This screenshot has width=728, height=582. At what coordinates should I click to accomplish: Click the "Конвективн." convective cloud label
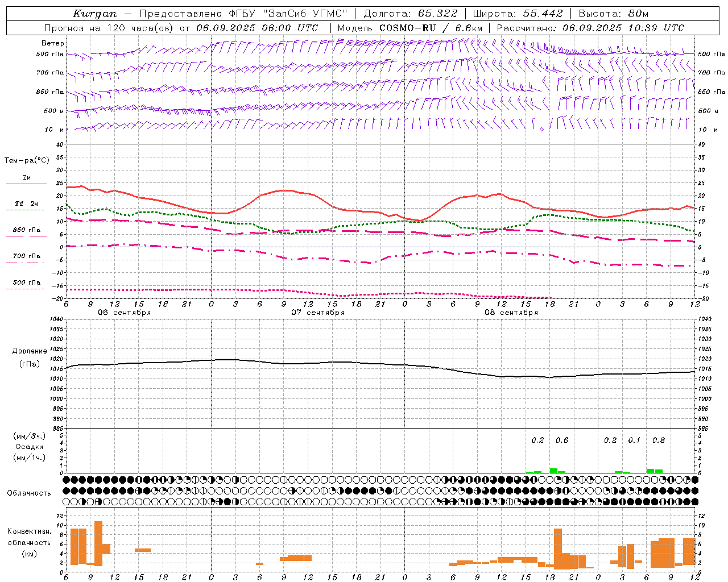click(x=29, y=531)
